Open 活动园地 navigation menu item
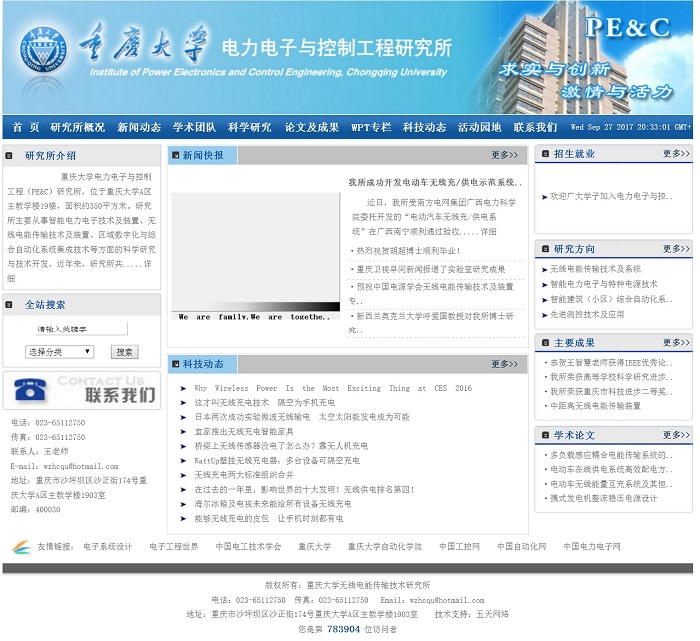Screen dimensions: 700x641 [479, 128]
